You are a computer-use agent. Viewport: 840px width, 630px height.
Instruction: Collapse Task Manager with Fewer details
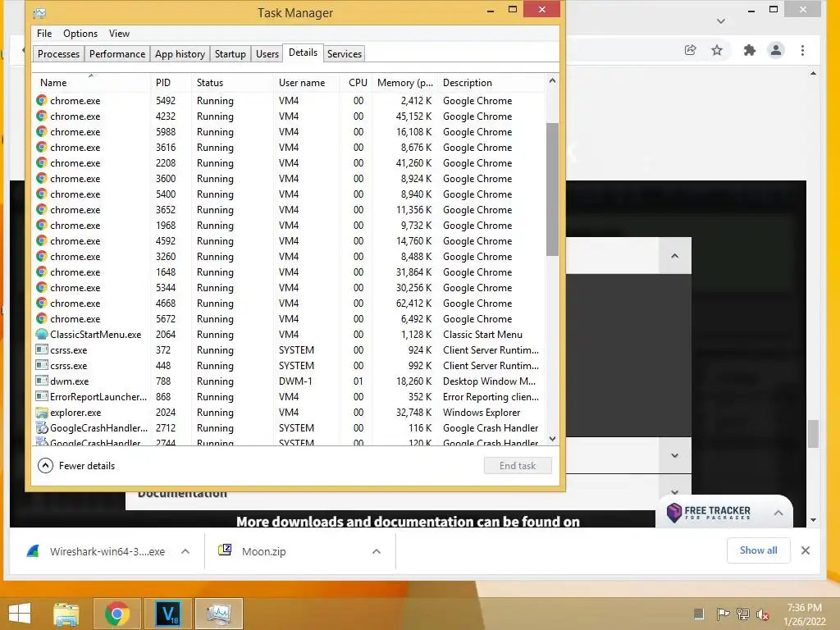[x=76, y=466]
